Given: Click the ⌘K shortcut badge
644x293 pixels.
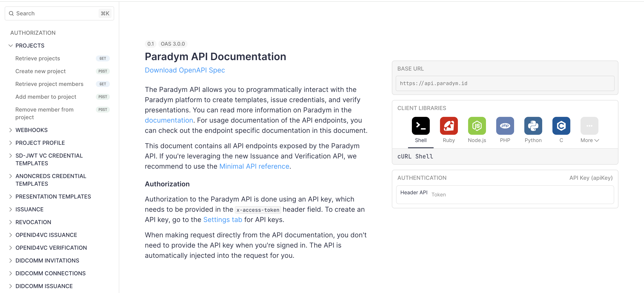Looking at the screenshot, I should 105,13.
